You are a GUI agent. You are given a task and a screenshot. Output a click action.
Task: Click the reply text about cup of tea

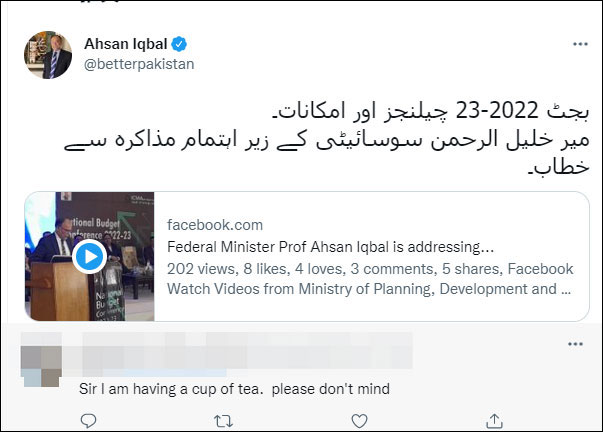coord(234,388)
